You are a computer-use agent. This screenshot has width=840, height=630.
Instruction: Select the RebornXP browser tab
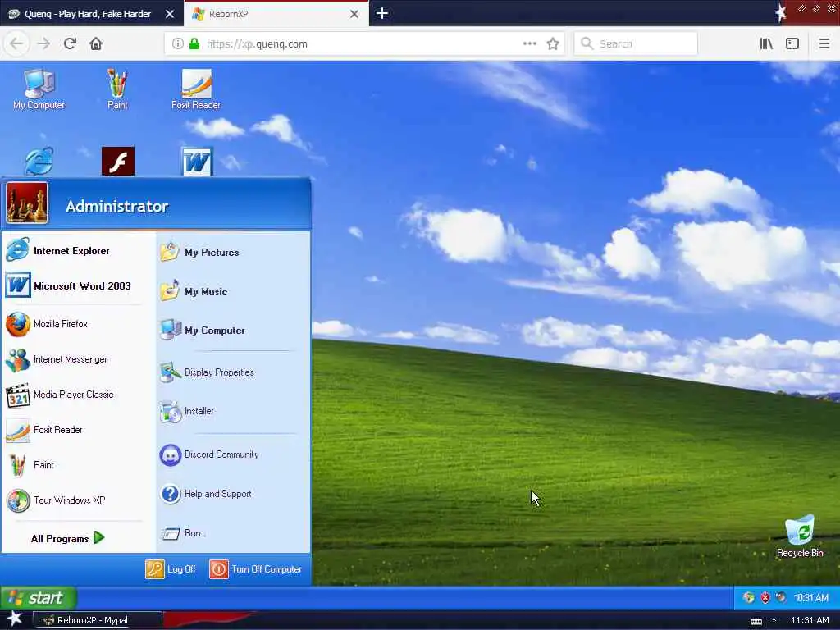tap(267, 14)
